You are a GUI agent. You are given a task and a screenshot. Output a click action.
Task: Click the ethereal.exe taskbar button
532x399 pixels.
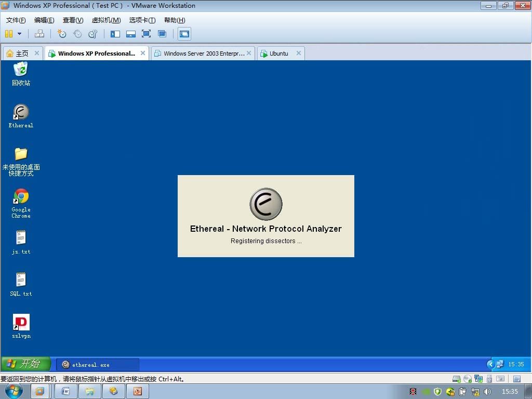pyautogui.click(x=97, y=365)
